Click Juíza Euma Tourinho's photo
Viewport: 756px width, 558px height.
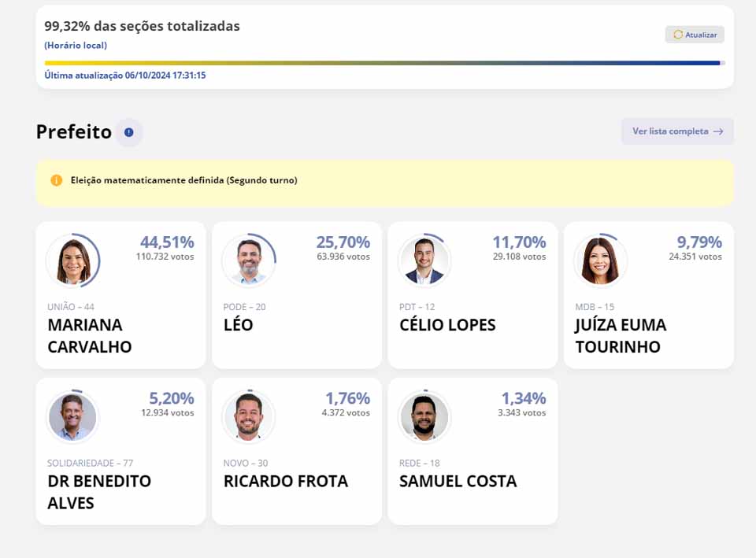[x=601, y=261]
